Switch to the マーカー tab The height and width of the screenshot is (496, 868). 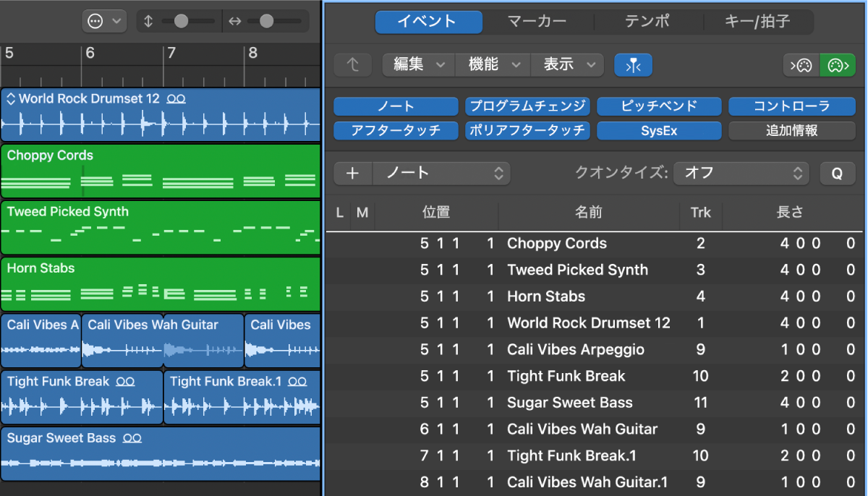click(537, 22)
